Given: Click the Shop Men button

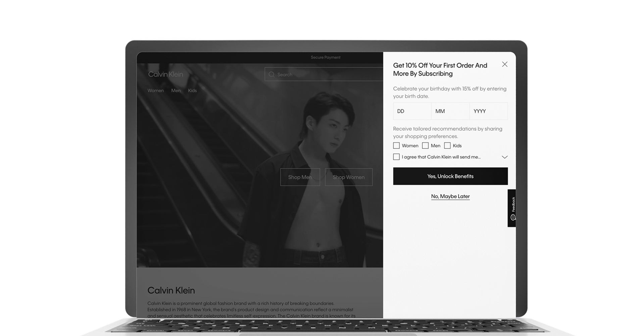Looking at the screenshot, I should click(300, 177).
